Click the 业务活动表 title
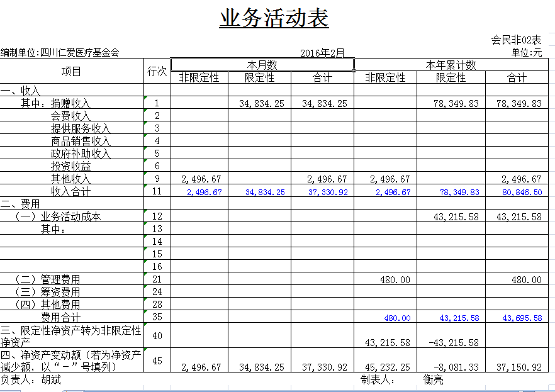The image size is (555, 392). 274,19
